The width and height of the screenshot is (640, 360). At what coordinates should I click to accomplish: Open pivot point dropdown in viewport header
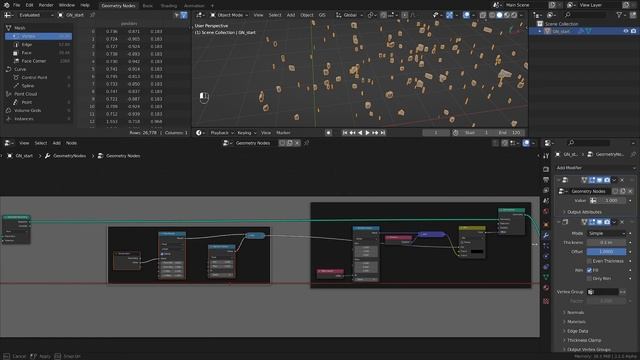point(372,15)
